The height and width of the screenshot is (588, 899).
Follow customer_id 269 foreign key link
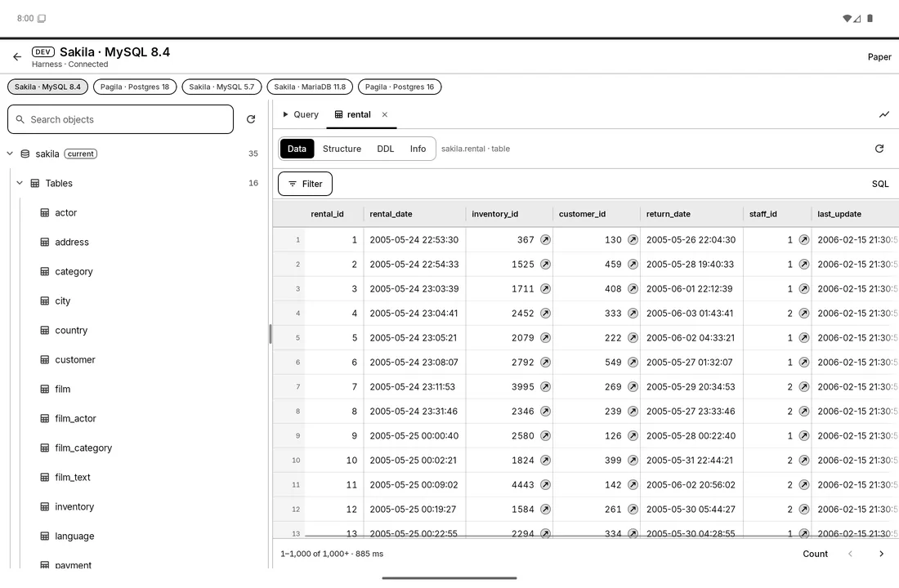click(633, 387)
